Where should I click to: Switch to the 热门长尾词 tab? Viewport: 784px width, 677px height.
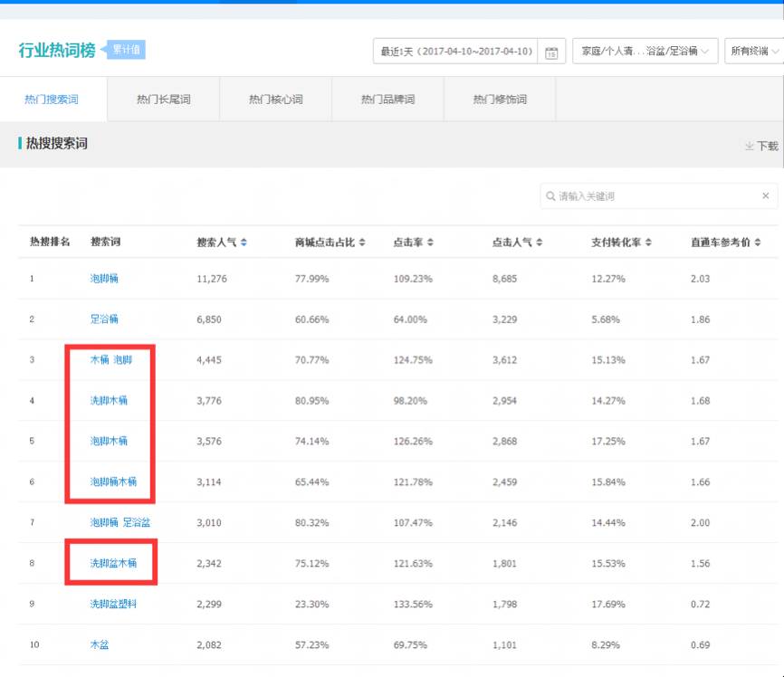click(x=164, y=100)
